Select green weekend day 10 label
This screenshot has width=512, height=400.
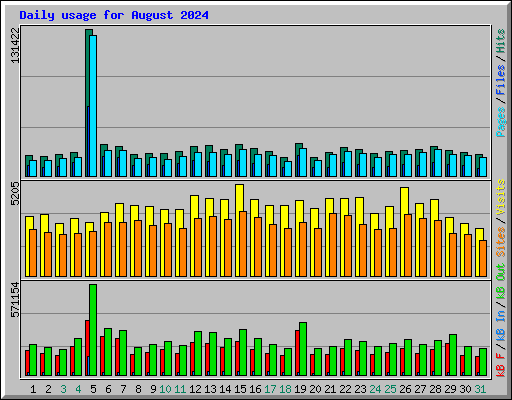[x=165, y=389]
